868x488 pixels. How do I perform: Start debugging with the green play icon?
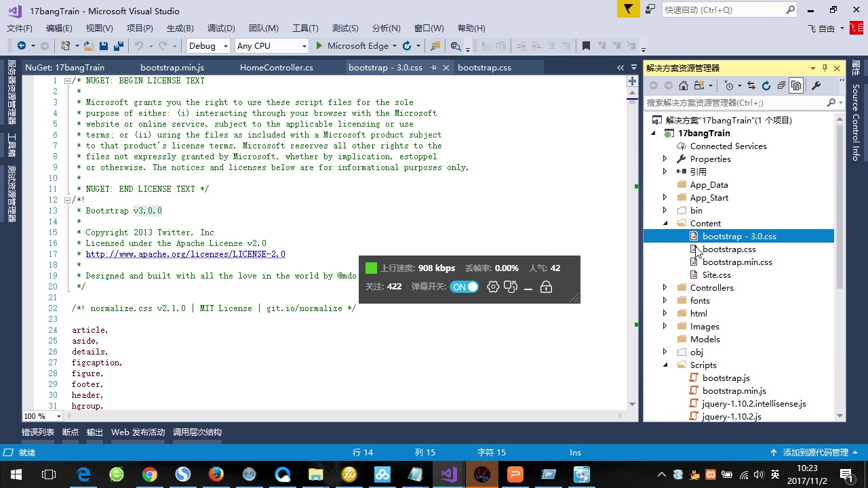click(319, 46)
